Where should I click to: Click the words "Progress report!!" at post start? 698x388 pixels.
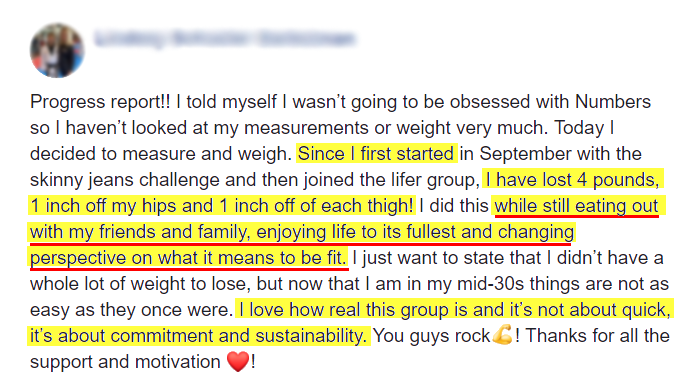coord(100,102)
